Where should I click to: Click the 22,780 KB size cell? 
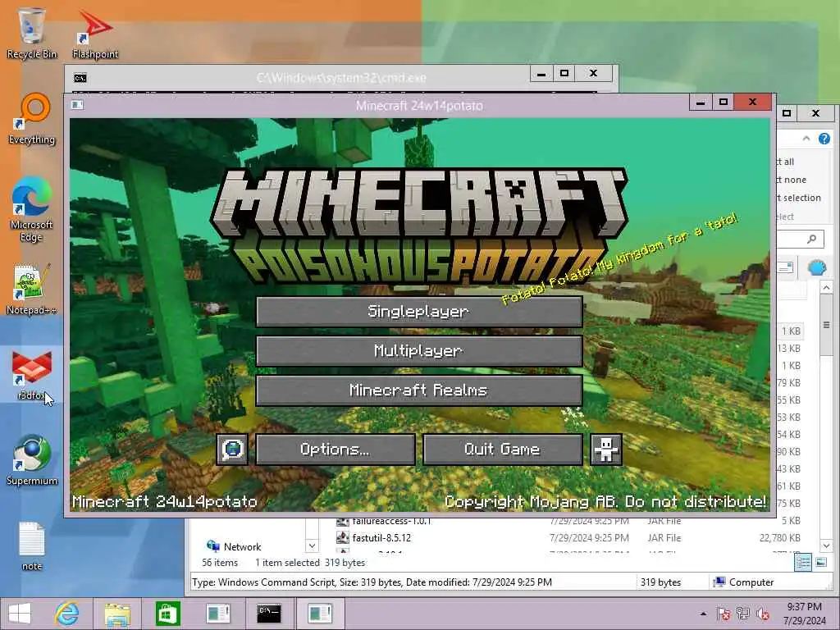779,538
